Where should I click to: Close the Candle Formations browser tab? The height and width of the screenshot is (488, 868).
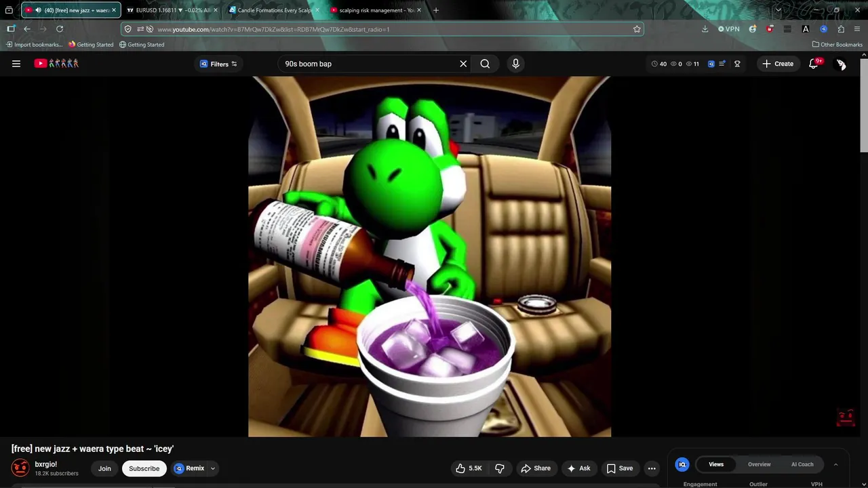317,10
